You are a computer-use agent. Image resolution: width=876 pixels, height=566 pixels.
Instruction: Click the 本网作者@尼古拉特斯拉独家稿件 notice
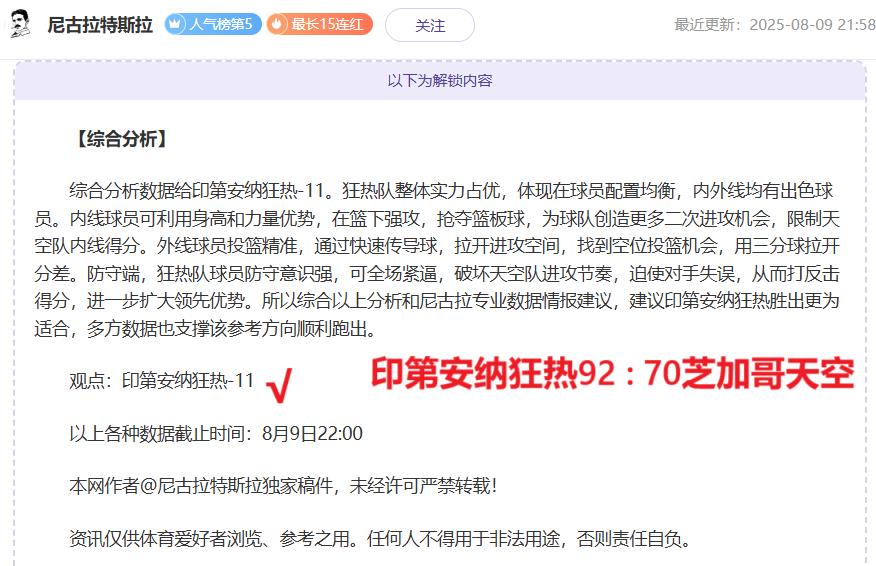click(x=283, y=486)
